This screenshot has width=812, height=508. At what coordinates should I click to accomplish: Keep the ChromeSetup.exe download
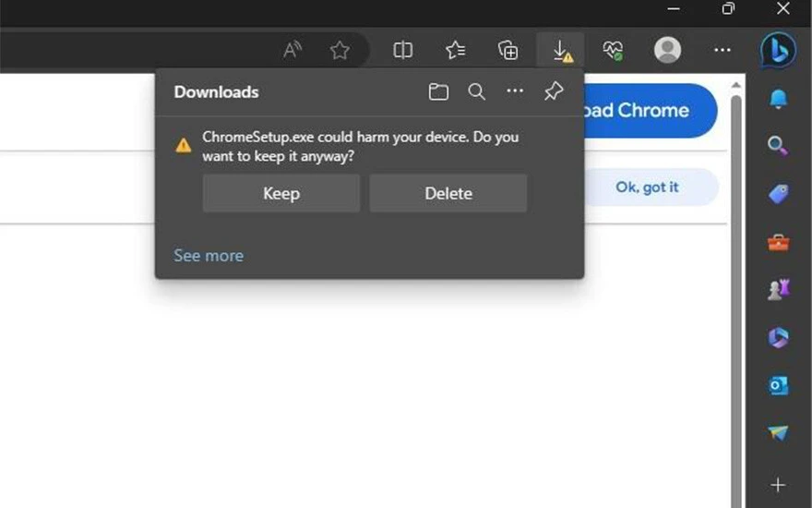[x=281, y=193]
